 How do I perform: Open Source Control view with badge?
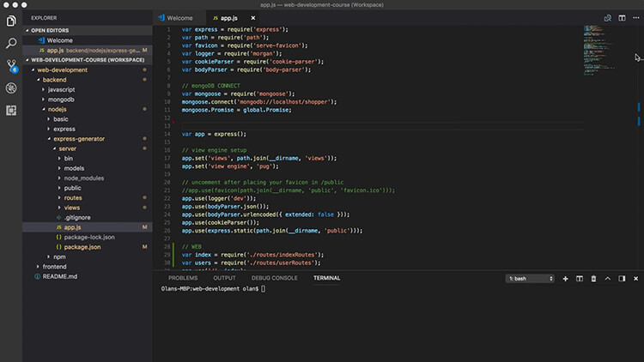tap(11, 65)
